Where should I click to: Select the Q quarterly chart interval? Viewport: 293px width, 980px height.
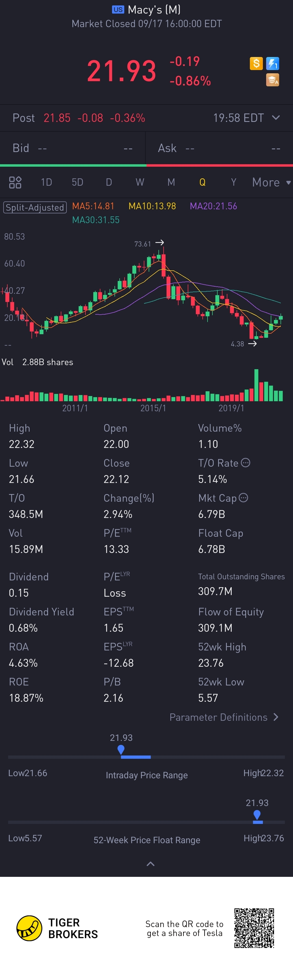click(x=202, y=182)
